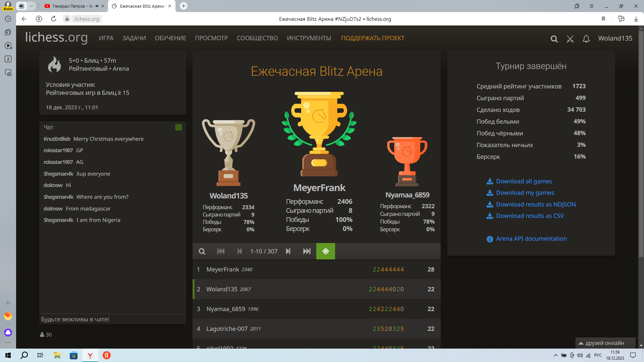Click the lichess.org address field
Viewport: 644px width, 362px height.
point(87,19)
